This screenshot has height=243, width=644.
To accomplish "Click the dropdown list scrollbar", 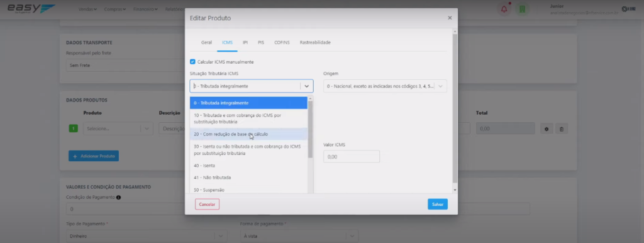I will tap(310, 129).
